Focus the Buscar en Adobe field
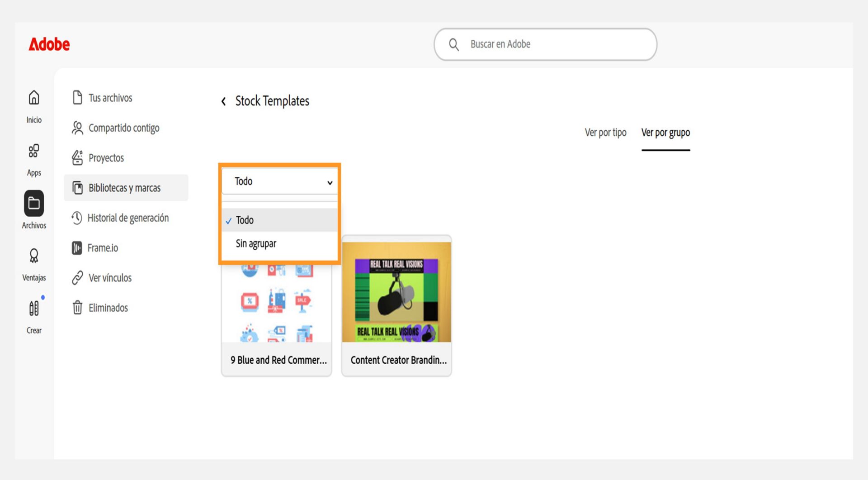Image resolution: width=868 pixels, height=480 pixels. click(x=545, y=44)
